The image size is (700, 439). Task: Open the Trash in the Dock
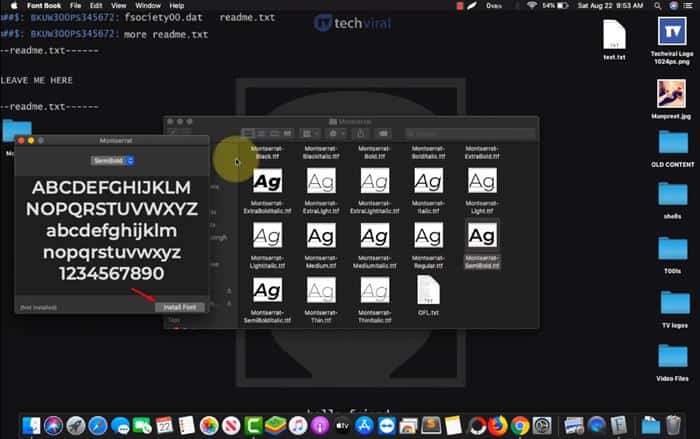tap(673, 426)
